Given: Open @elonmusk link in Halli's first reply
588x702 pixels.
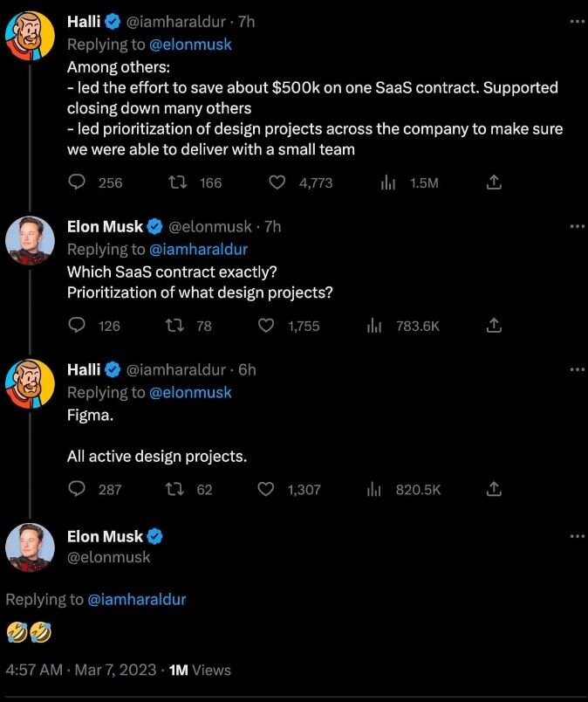Looking at the screenshot, I should tap(191, 44).
